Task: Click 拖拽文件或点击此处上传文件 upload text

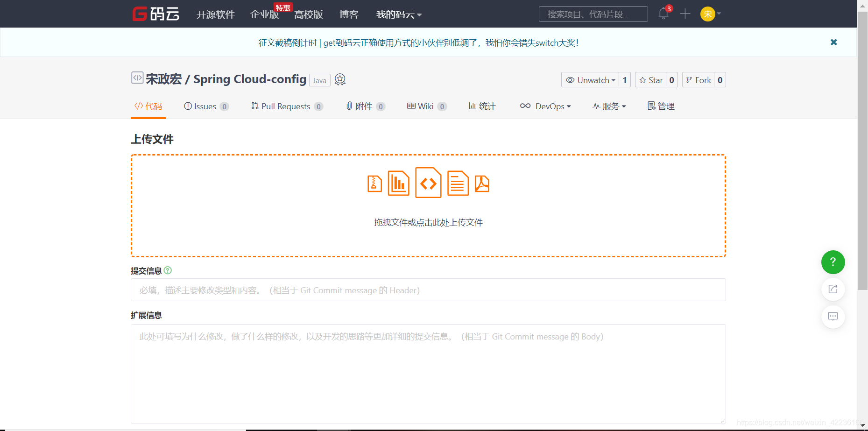Action: tap(428, 223)
